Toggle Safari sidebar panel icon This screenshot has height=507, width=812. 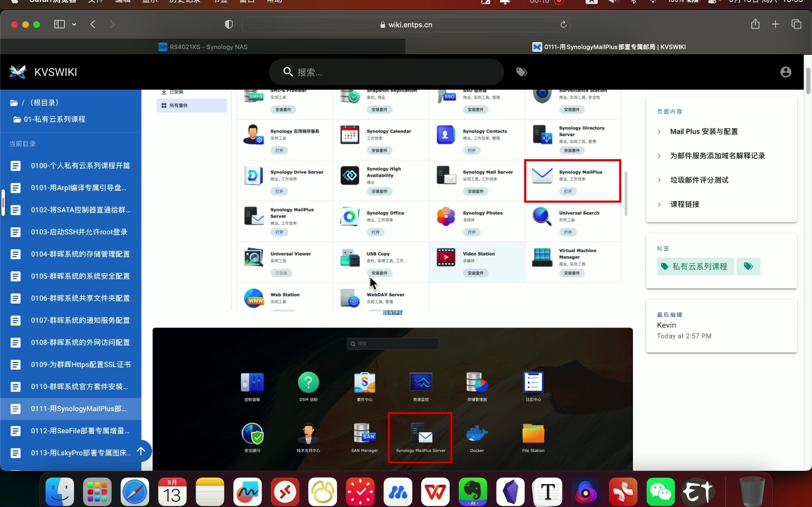59,24
